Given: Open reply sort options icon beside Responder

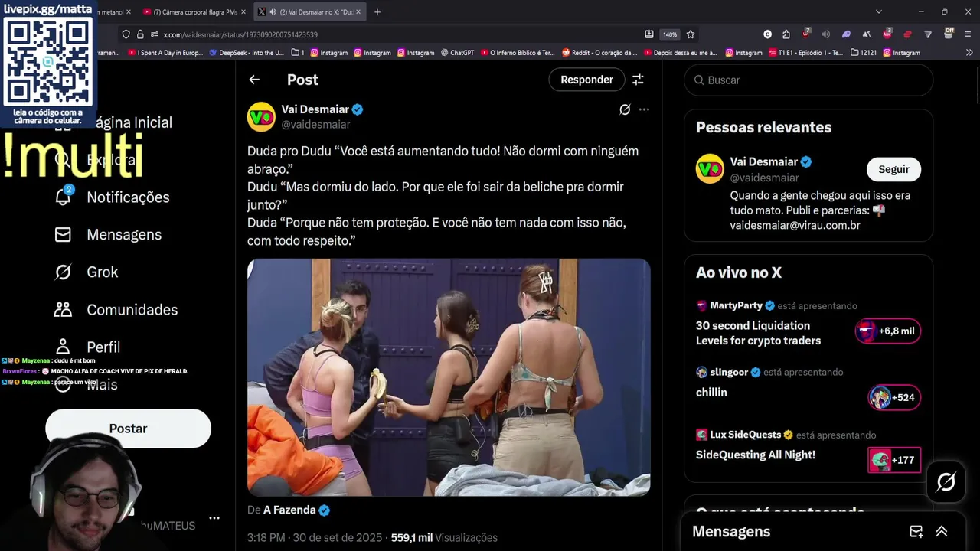Looking at the screenshot, I should coord(638,80).
